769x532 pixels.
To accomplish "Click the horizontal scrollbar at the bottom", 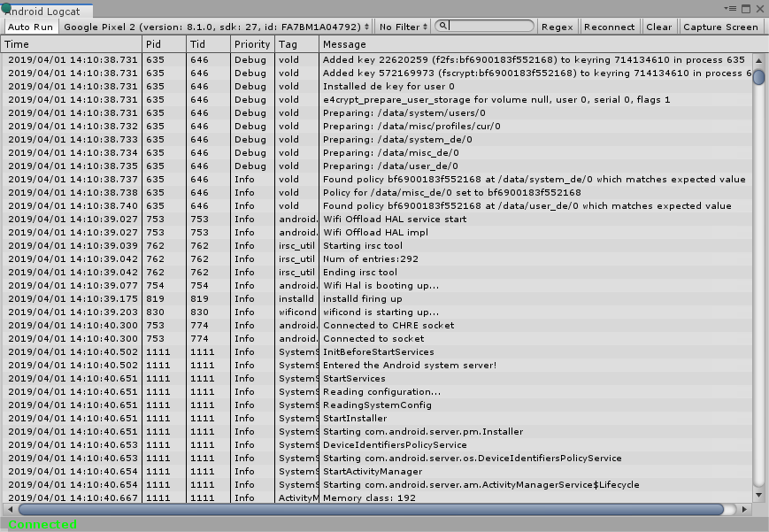I will point(372,509).
